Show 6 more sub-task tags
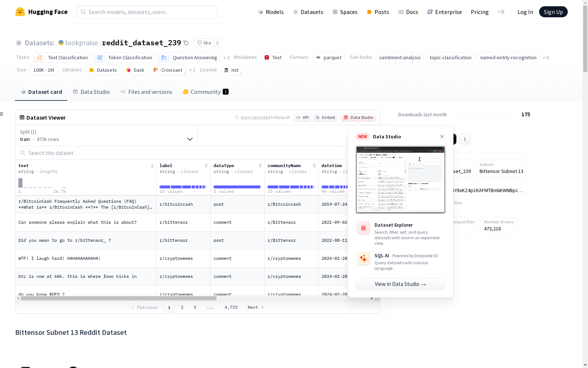This screenshot has width=588, height=368. pyautogui.click(x=546, y=57)
